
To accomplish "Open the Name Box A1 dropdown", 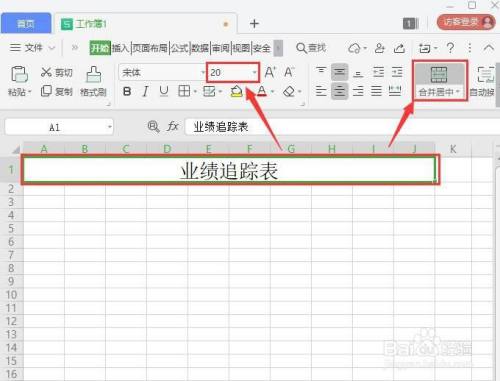I will pyautogui.click(x=109, y=127).
